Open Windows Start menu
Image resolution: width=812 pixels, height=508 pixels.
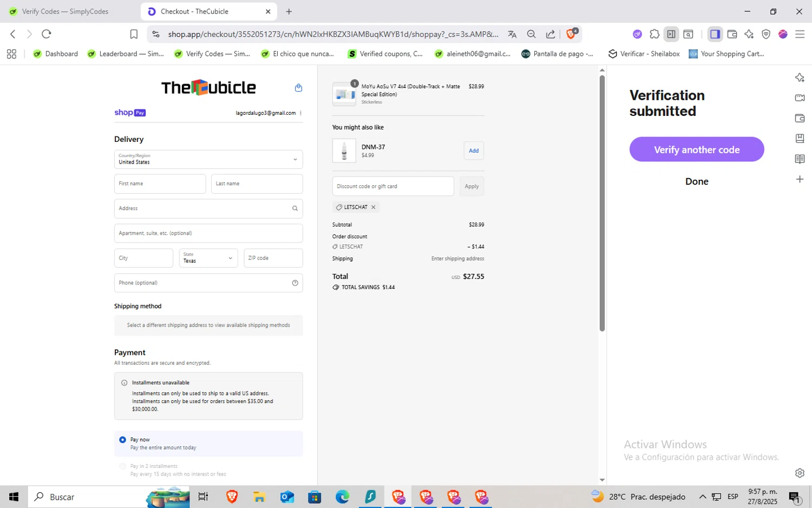pos(14,497)
